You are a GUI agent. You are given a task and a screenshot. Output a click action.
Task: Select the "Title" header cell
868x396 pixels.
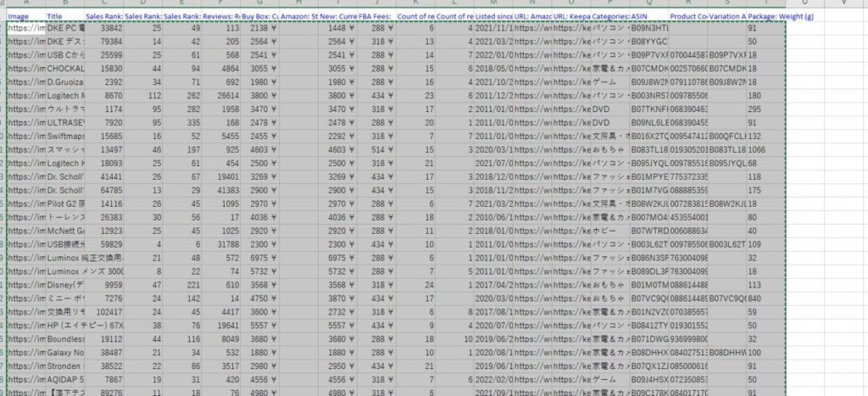(64, 17)
